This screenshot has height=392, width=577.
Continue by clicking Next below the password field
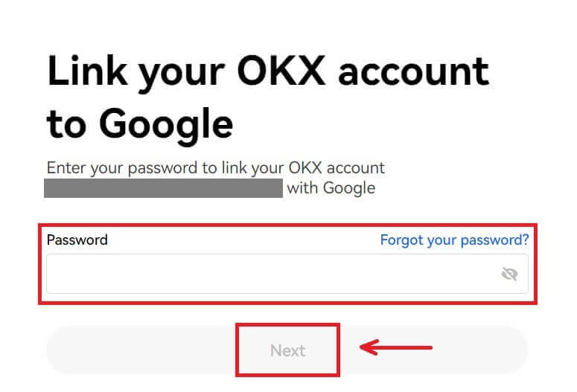pos(287,350)
